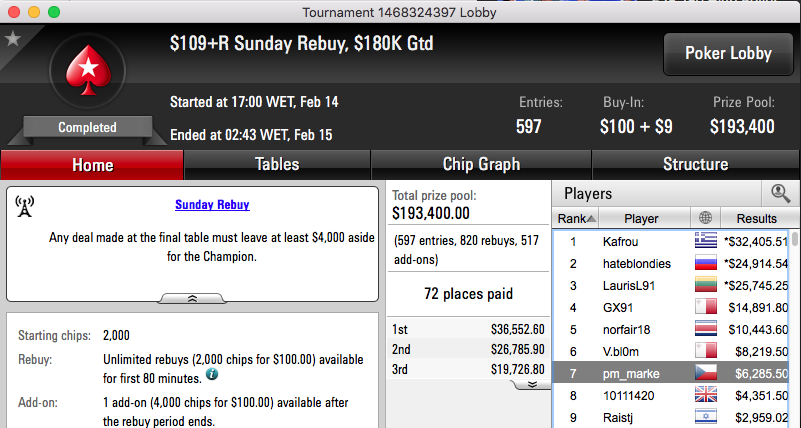Screen dimensions: 801x428
Task: Go to the Structure tab
Action: coord(695,164)
